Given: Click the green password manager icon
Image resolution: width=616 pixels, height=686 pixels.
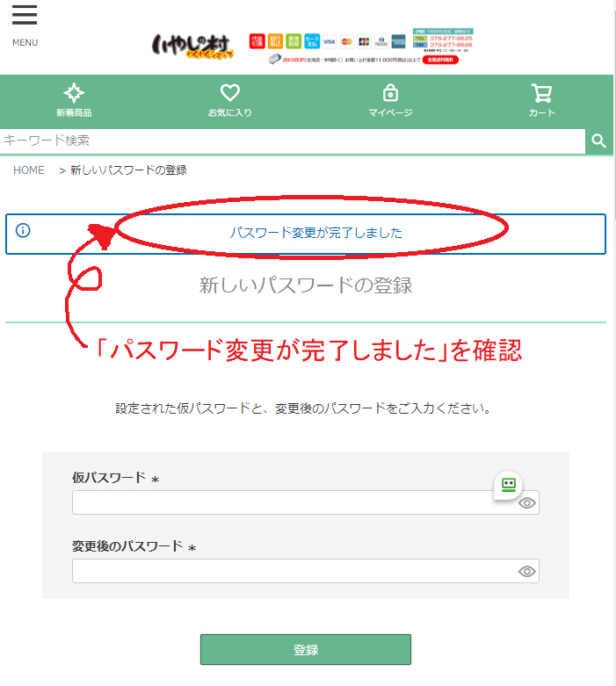Looking at the screenshot, I should (x=508, y=484).
